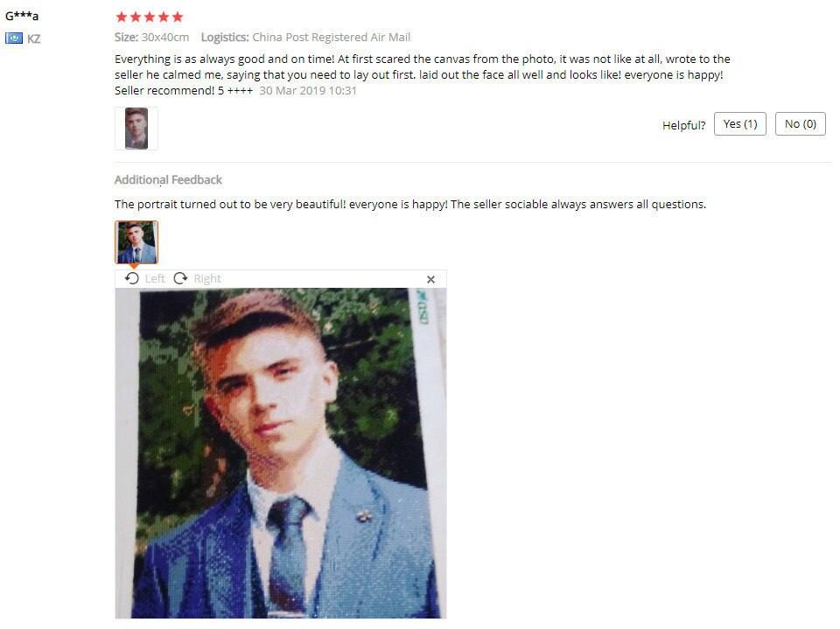Click the rotate right arrow icon
This screenshot has width=840, height=629.
180,278
